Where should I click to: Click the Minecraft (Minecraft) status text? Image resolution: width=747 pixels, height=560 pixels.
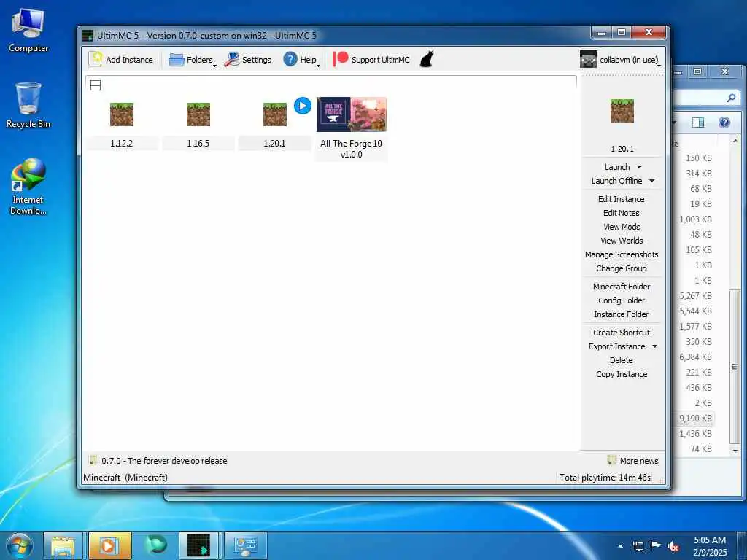125,477
